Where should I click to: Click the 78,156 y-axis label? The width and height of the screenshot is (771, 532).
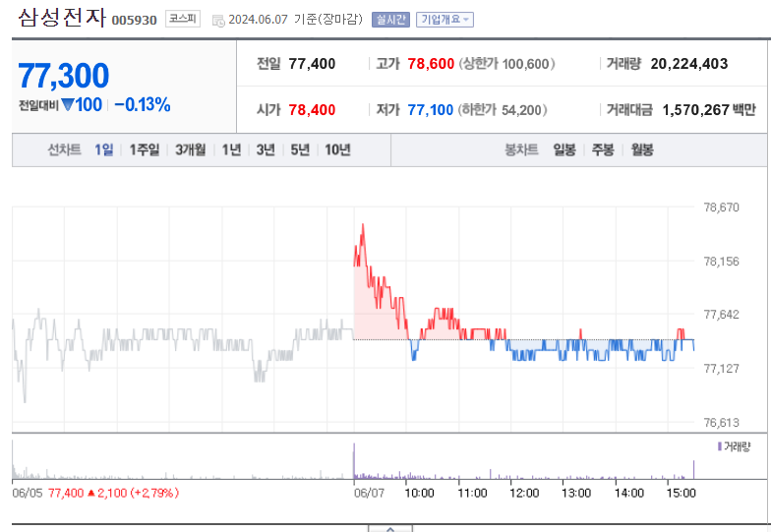tap(722, 262)
